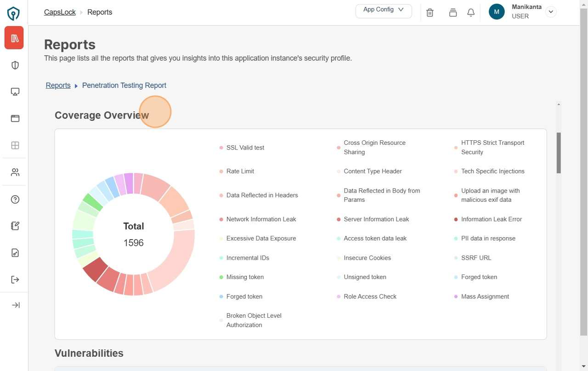Open the users icon in sidebar
The height and width of the screenshot is (371, 588).
pyautogui.click(x=15, y=172)
